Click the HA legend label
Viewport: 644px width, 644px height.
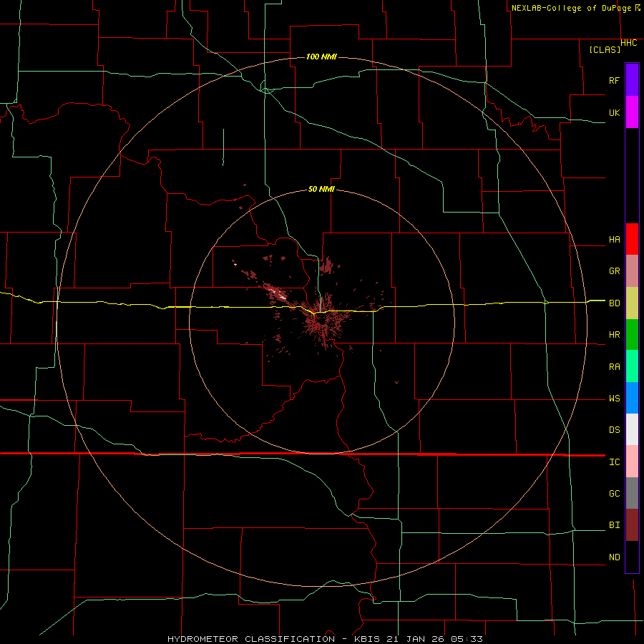(x=615, y=240)
